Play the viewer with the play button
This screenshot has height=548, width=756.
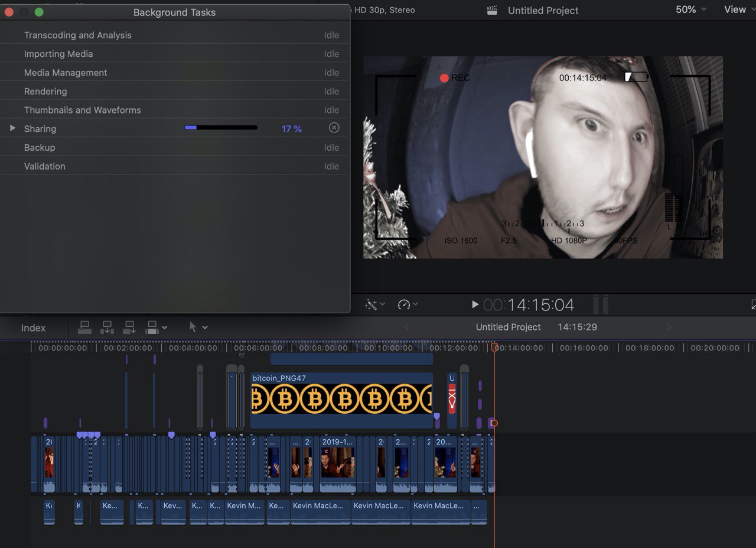[x=475, y=304]
